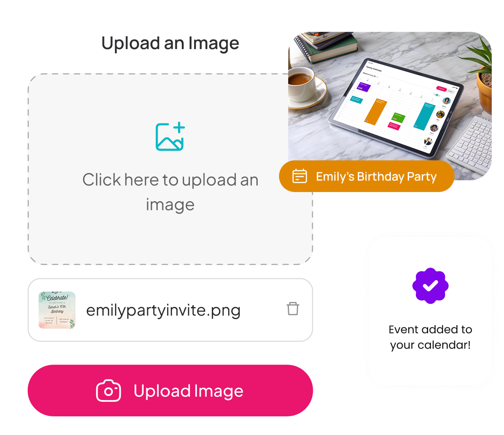Delete emilypartyinvite.png with the trash icon

pyautogui.click(x=293, y=309)
